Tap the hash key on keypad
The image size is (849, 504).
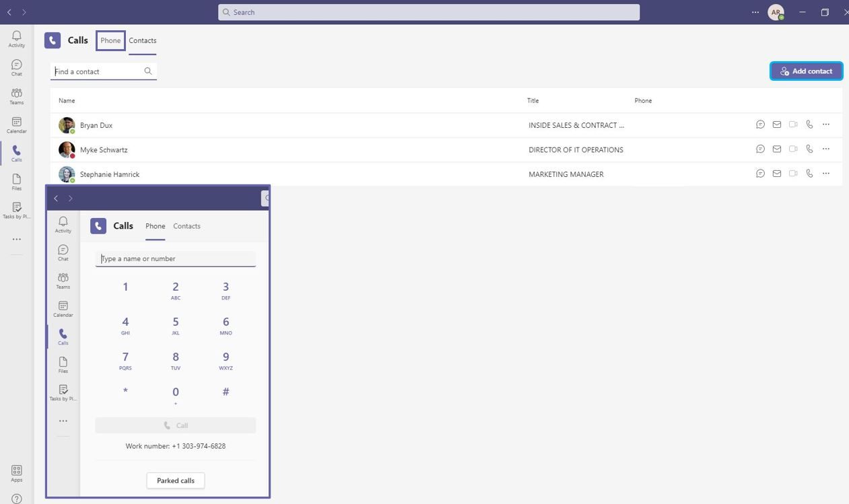point(226,392)
